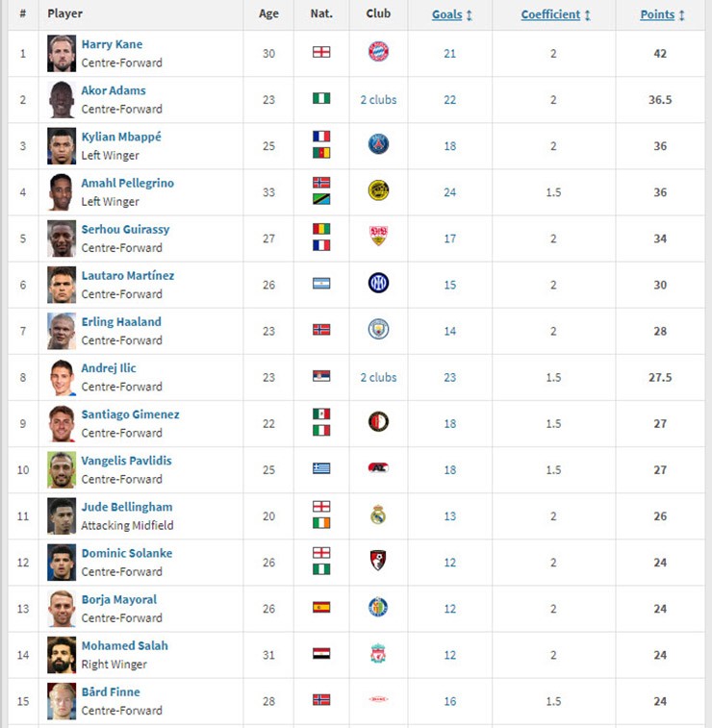Open Akor Adams '2 clubs' link
The height and width of the screenshot is (728, 712).
[378, 99]
